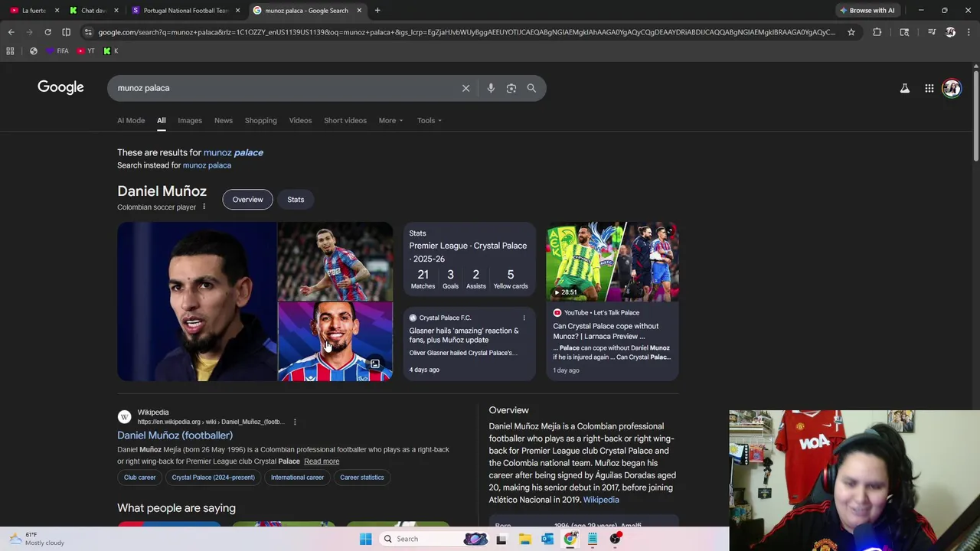
Task: Click the magnifier search button
Action: 531,88
